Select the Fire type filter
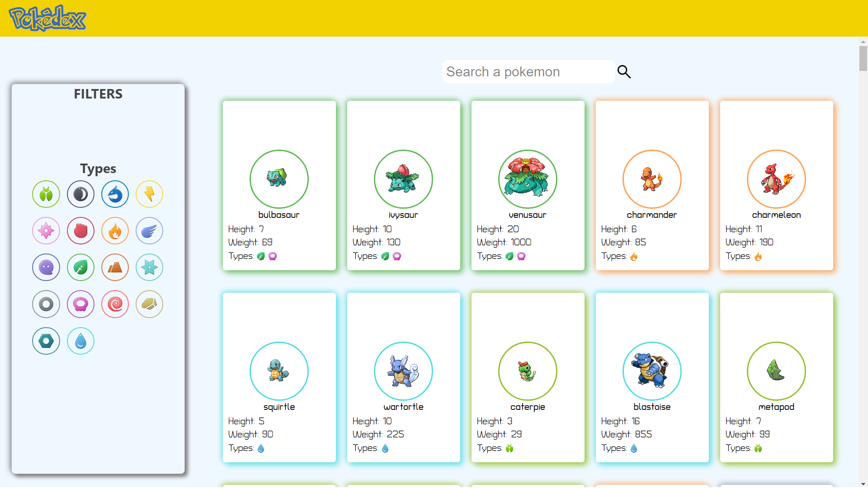This screenshot has height=488, width=868. point(115,230)
